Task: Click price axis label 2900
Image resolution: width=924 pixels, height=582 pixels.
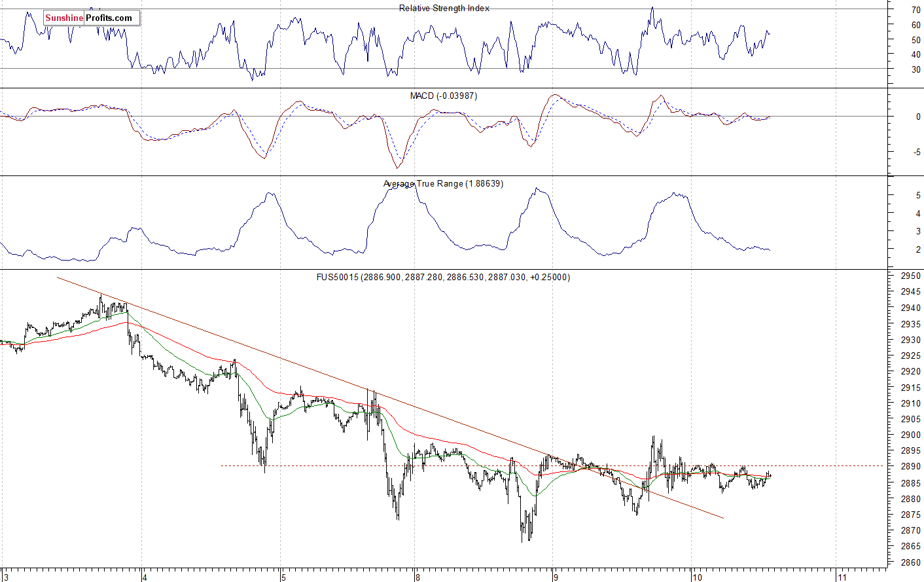Action: pyautogui.click(x=911, y=435)
